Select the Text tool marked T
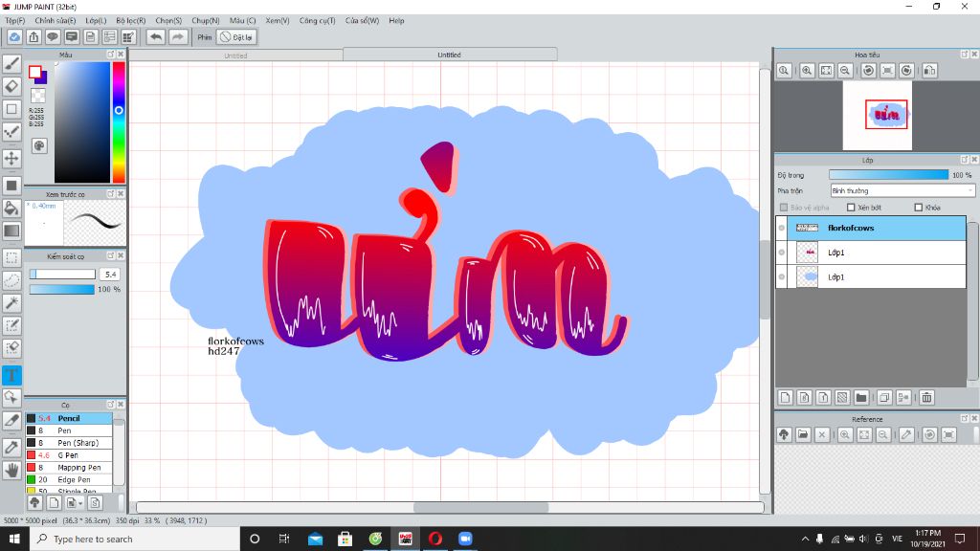 [x=11, y=375]
